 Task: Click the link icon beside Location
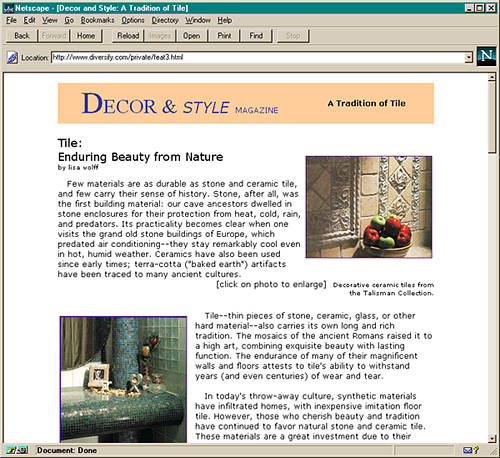12,58
